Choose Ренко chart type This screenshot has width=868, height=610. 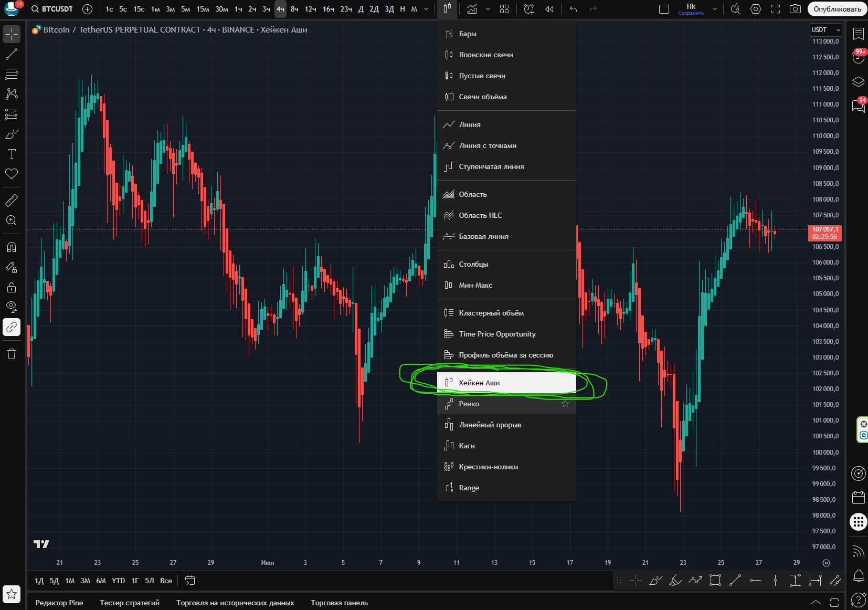(x=469, y=404)
